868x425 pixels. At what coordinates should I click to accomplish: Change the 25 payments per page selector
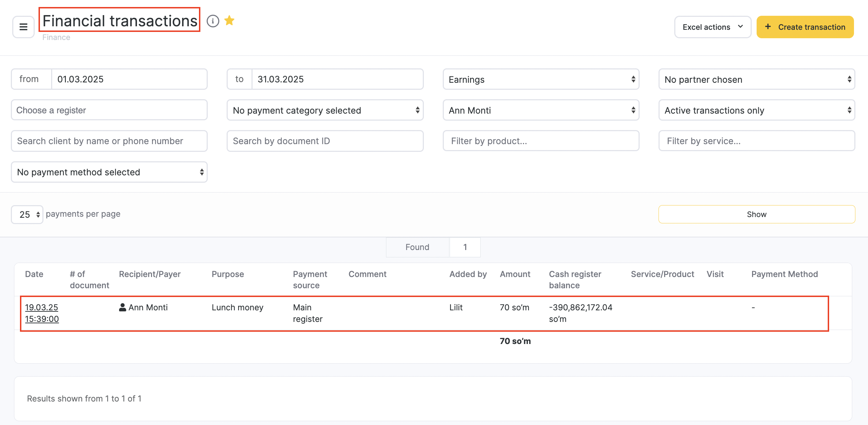pyautogui.click(x=27, y=215)
